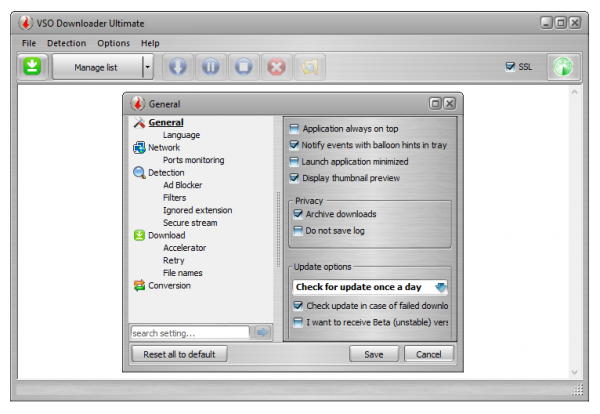The height and width of the screenshot is (414, 600).
Task: Select General in settings tree
Action: (x=166, y=122)
